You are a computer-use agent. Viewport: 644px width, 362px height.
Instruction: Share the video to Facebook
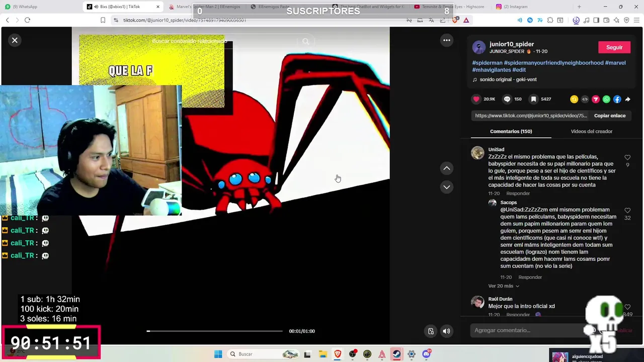click(x=617, y=100)
